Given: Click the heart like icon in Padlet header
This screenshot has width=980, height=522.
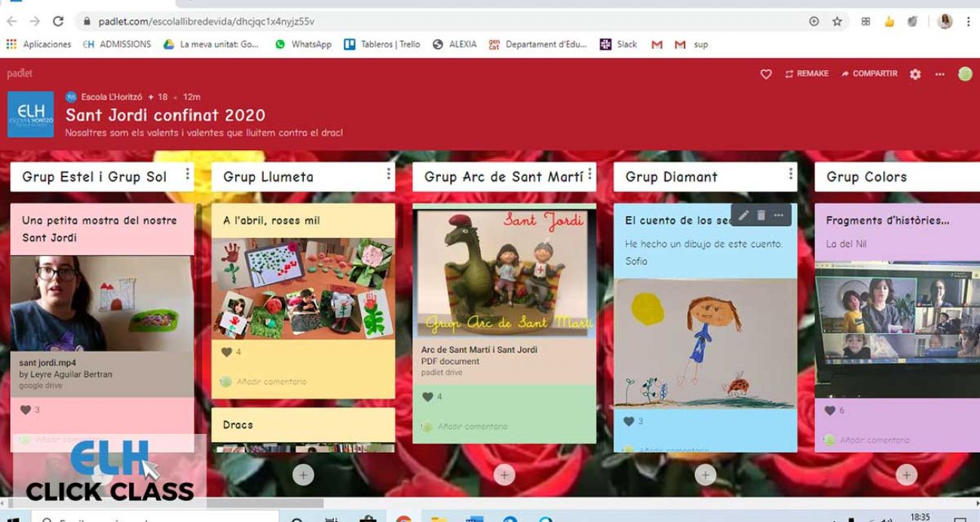Looking at the screenshot, I should (x=766, y=74).
